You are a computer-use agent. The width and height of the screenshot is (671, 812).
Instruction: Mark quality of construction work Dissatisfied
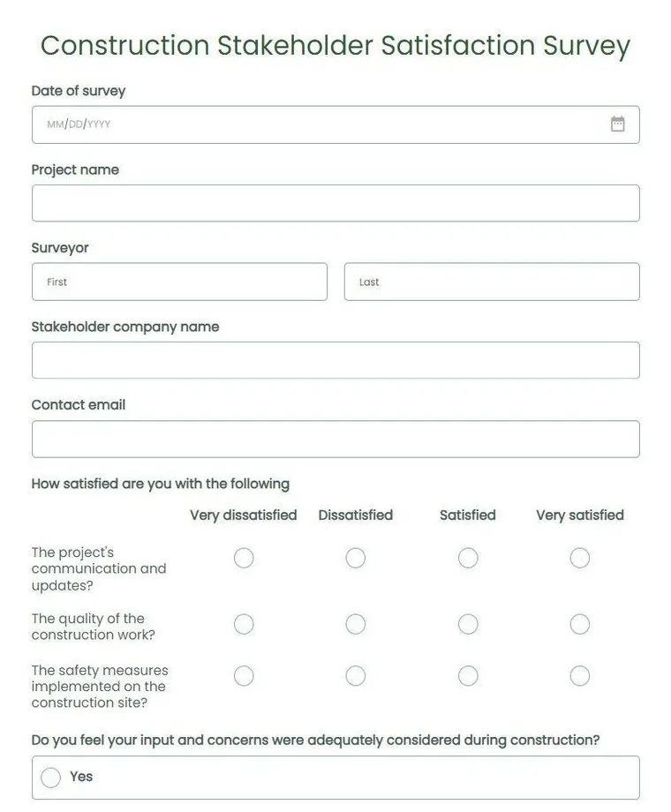(x=356, y=624)
